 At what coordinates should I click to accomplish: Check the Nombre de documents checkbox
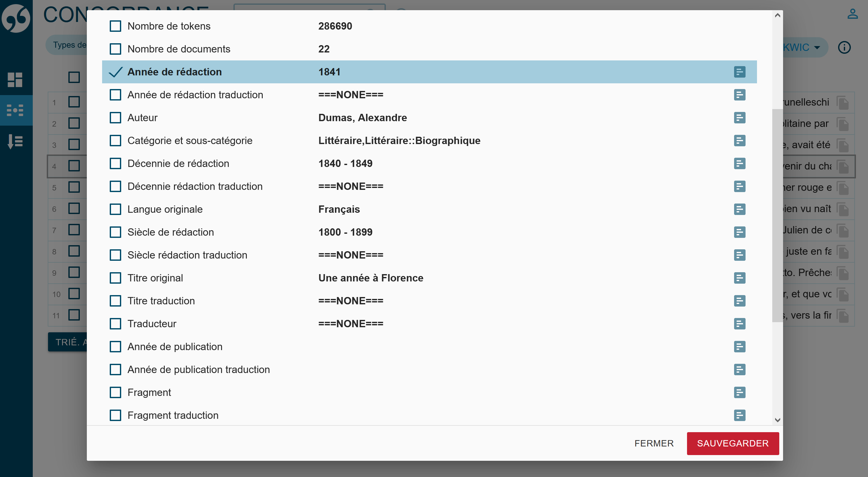(x=115, y=49)
